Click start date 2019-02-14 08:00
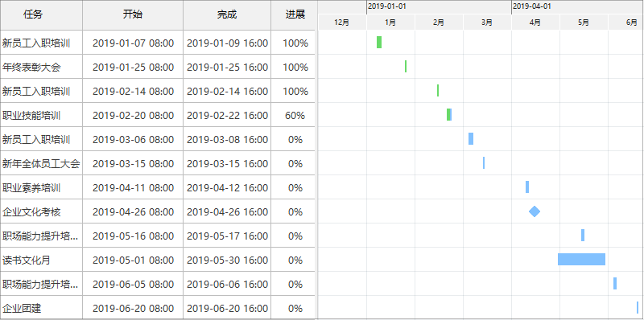The width and height of the screenshot is (644, 320). tap(133, 91)
